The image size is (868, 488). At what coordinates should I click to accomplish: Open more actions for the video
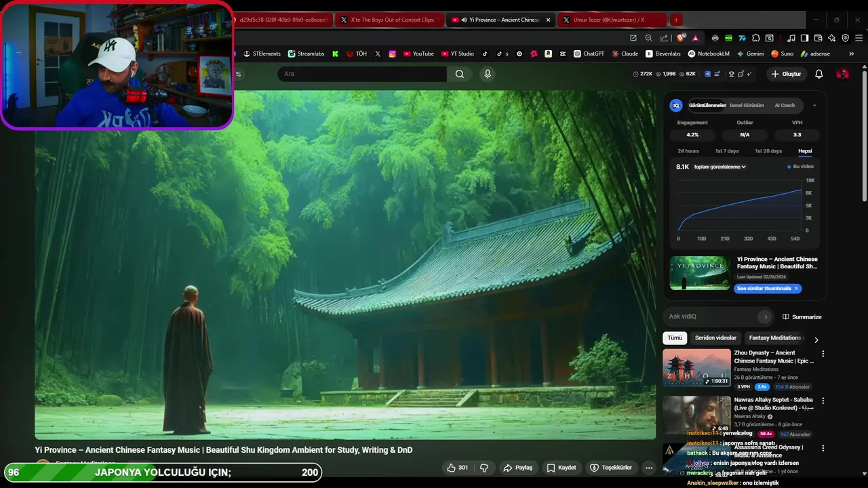click(x=649, y=468)
